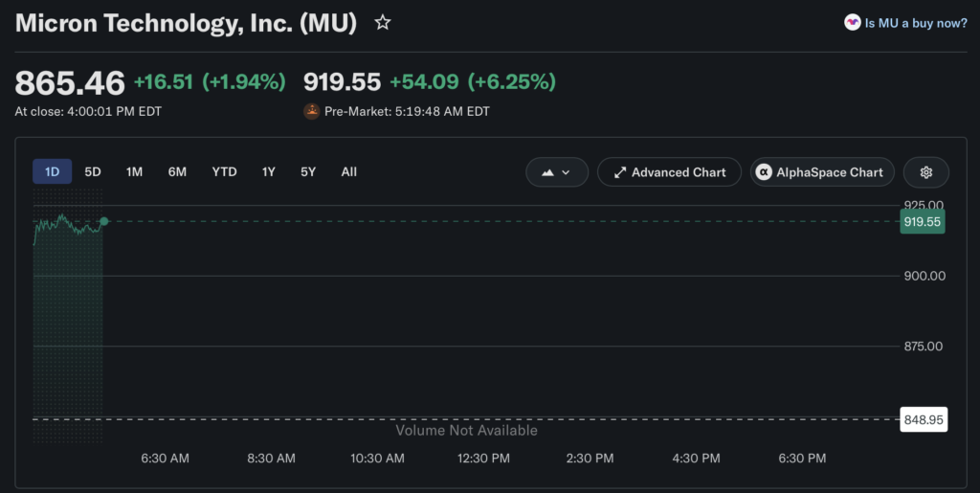The image size is (980, 493).
Task: Click the 6:30 AM time axis label
Action: (x=165, y=458)
